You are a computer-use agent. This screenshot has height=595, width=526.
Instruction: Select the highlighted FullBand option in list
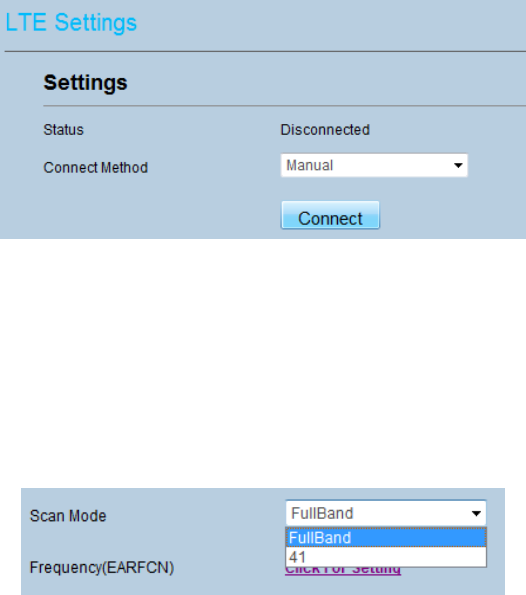pos(386,537)
